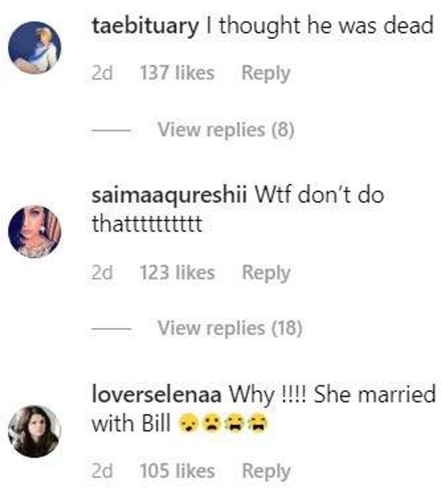The height and width of the screenshot is (504, 442).
Task: View the 123 likes list
Action: pyautogui.click(x=177, y=273)
